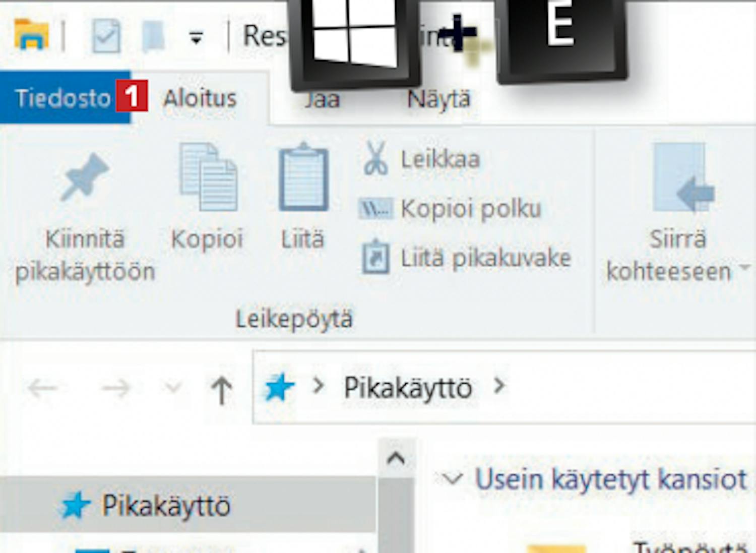Click the navigation pane scroll up arrow
The image size is (756, 553).
point(396,458)
